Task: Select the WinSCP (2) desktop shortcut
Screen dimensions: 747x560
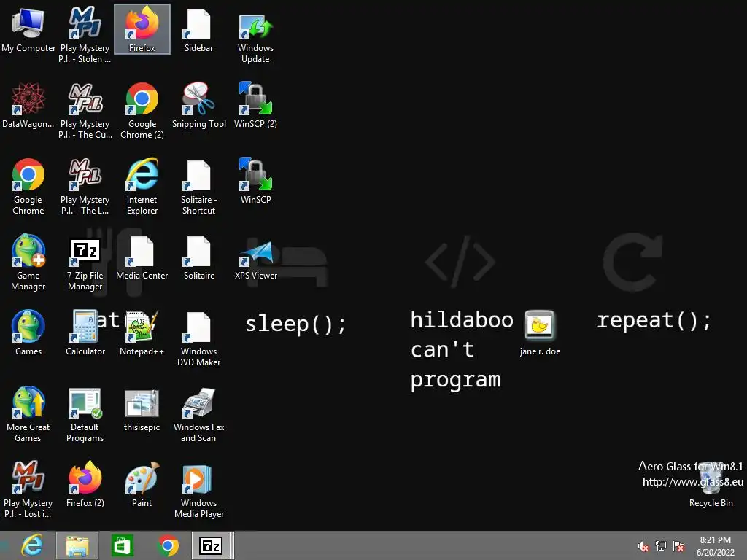Action: pos(255,106)
